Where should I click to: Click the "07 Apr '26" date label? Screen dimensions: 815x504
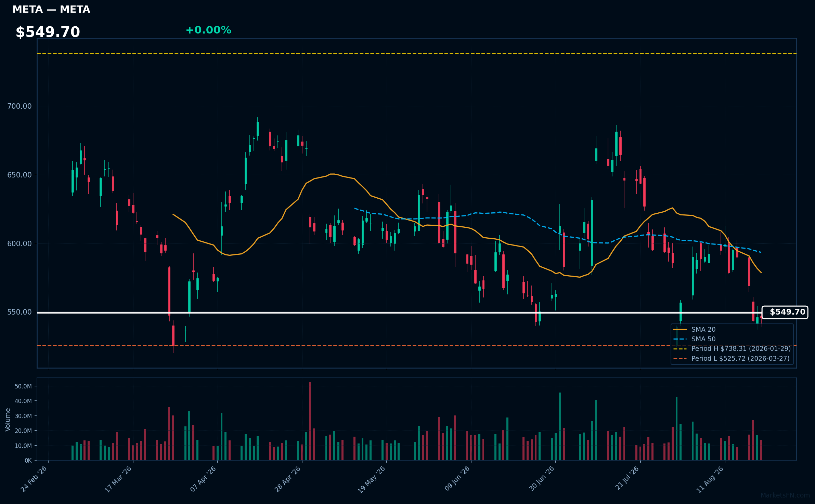(203, 479)
